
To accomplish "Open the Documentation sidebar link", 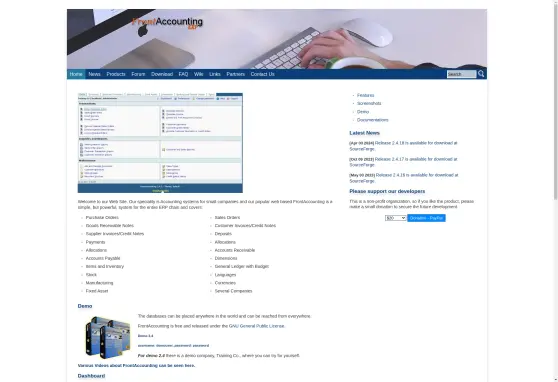I will click(373, 120).
